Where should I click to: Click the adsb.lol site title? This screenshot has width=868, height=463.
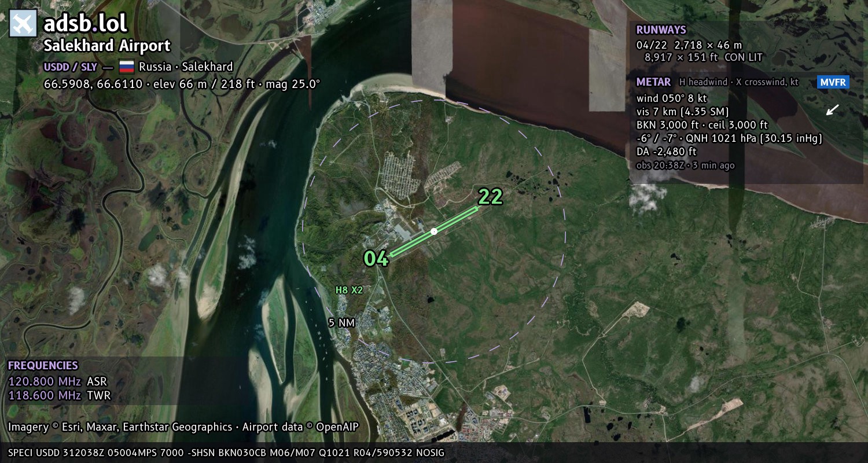pyautogui.click(x=85, y=24)
